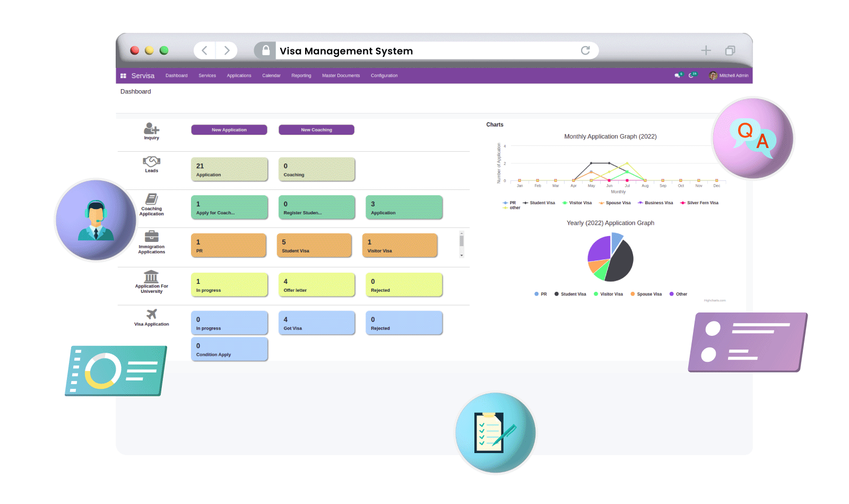Viewport: 849px width, 504px height.
Task: Expand the Master Documents menu
Action: point(341,75)
